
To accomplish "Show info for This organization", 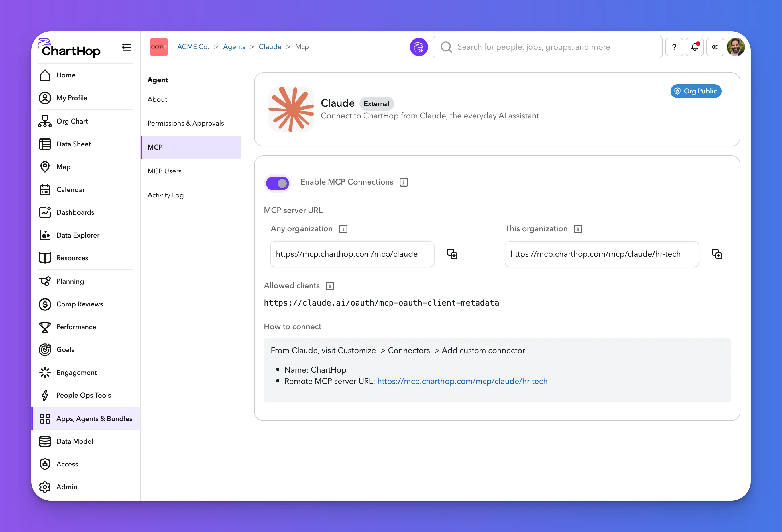I will pos(578,229).
